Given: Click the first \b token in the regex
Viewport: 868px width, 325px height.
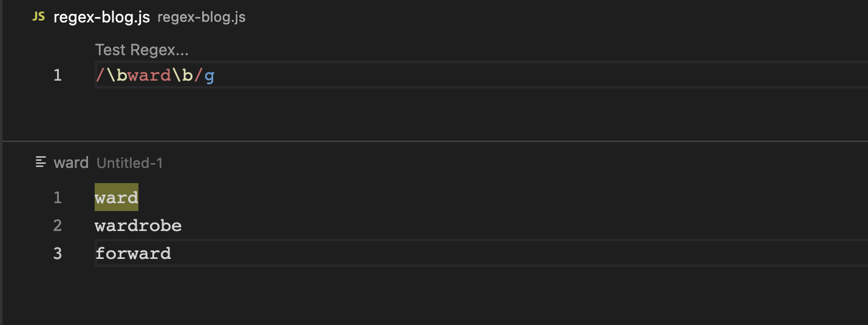Looking at the screenshot, I should (x=117, y=76).
